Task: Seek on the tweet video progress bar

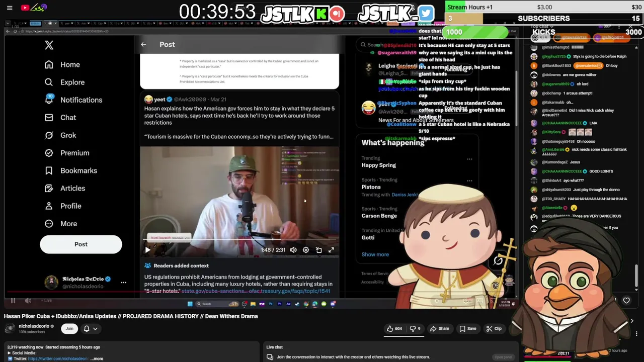Action: tap(239, 240)
